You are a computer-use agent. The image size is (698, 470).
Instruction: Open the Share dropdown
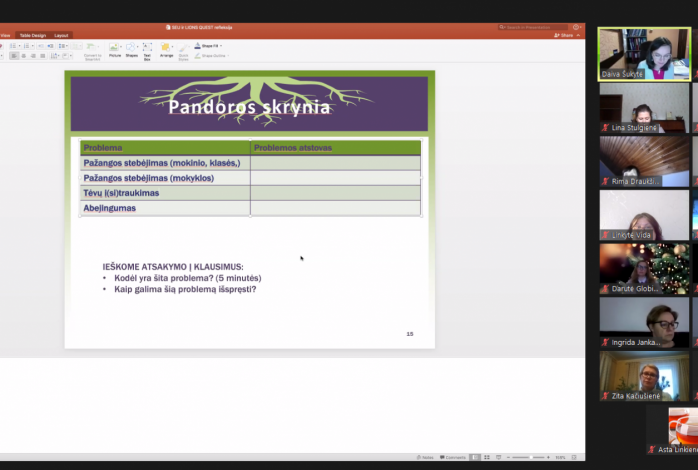point(567,35)
